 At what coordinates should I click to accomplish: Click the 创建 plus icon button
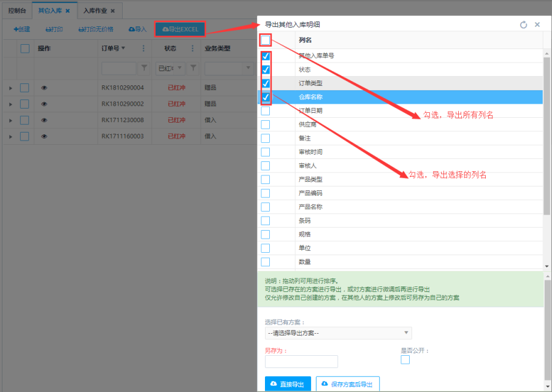point(21,29)
